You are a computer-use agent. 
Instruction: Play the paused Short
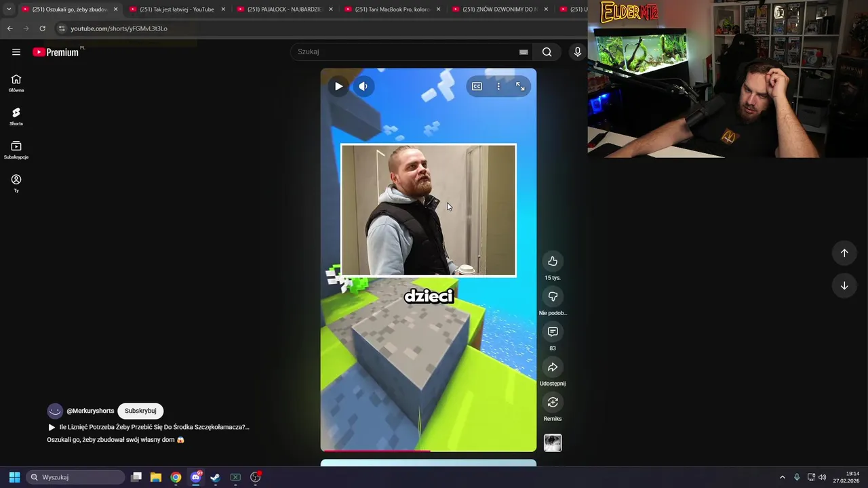pyautogui.click(x=338, y=86)
